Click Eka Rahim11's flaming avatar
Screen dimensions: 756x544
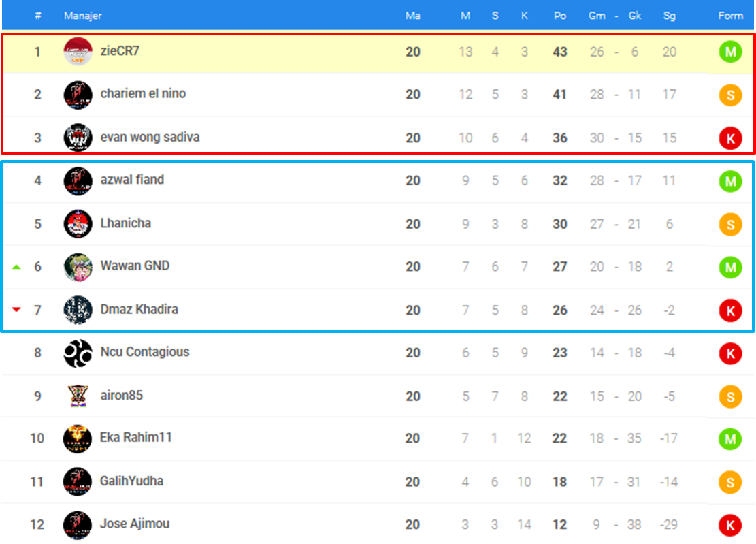pos(77,438)
